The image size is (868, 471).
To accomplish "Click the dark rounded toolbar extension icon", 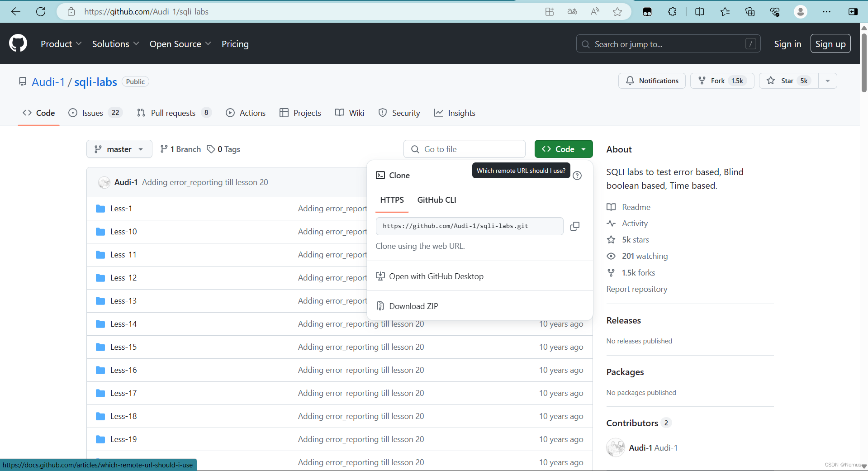I will pos(647,12).
